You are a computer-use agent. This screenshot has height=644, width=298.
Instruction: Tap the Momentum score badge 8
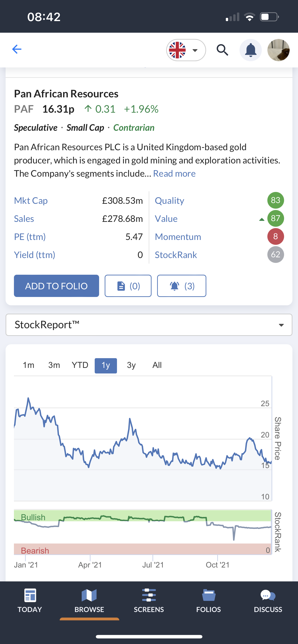point(275,236)
